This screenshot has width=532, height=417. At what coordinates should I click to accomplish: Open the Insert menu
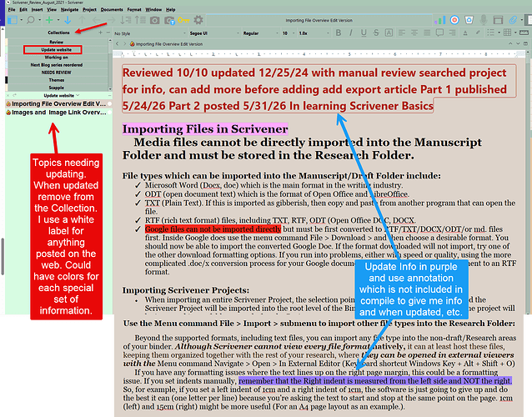click(37, 9)
